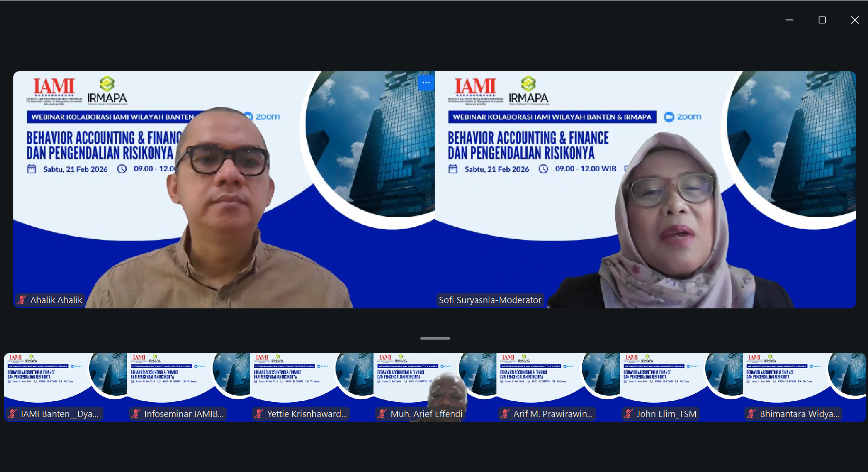Click the muted mic icon for Muh. Arief Effendi
868x472 pixels.
382,414
